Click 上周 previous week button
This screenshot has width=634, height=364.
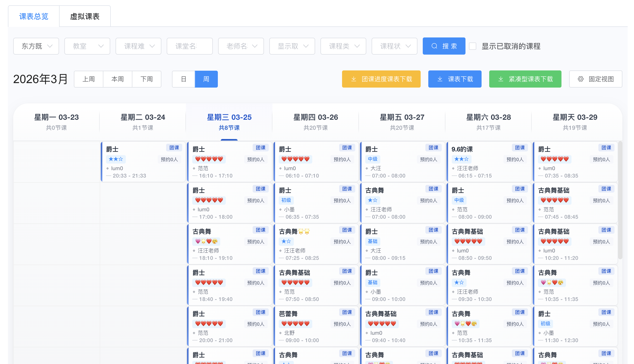[89, 79]
